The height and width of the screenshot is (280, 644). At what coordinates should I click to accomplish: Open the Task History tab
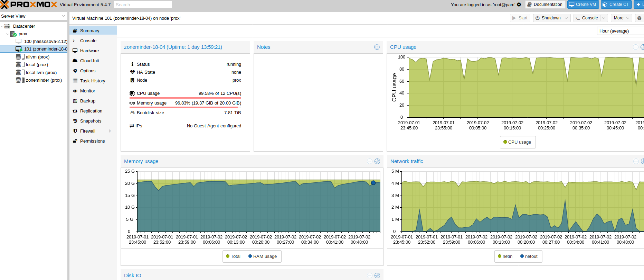tap(93, 81)
